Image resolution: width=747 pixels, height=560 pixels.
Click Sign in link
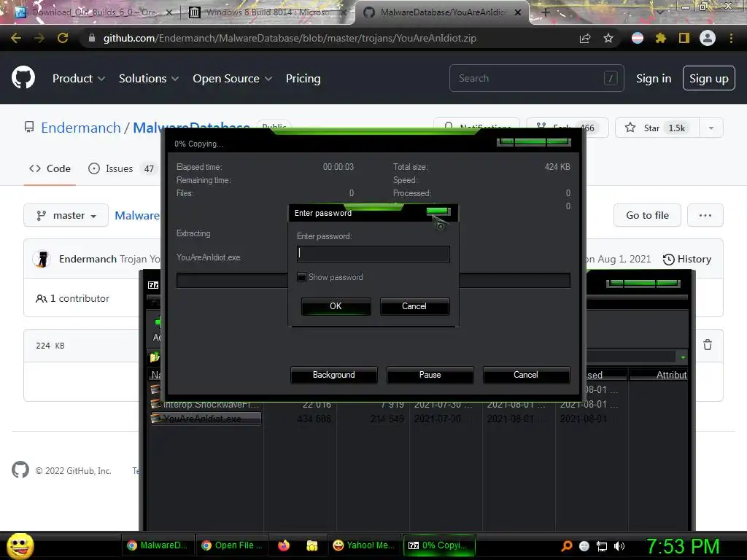(654, 79)
